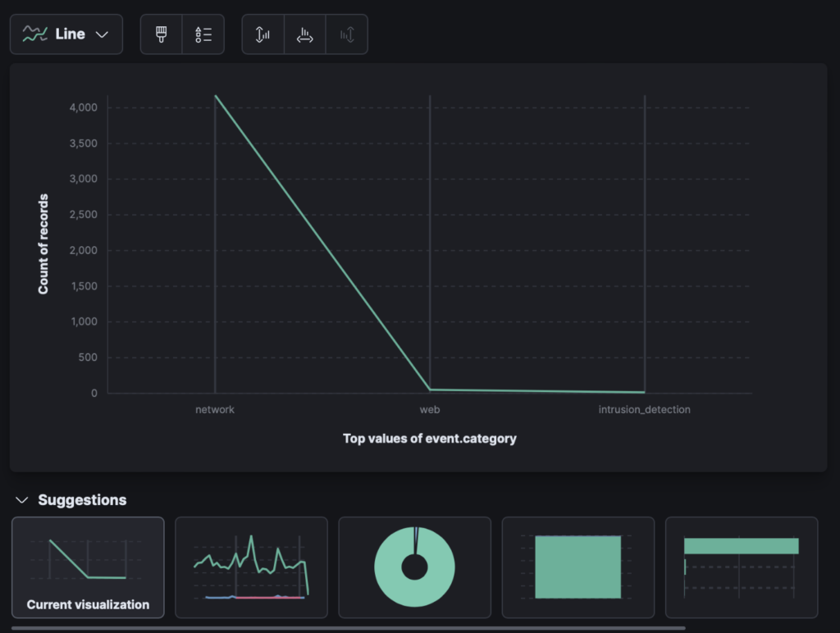Switch to the donut chart suggestion
The image size is (840, 633).
414,567
